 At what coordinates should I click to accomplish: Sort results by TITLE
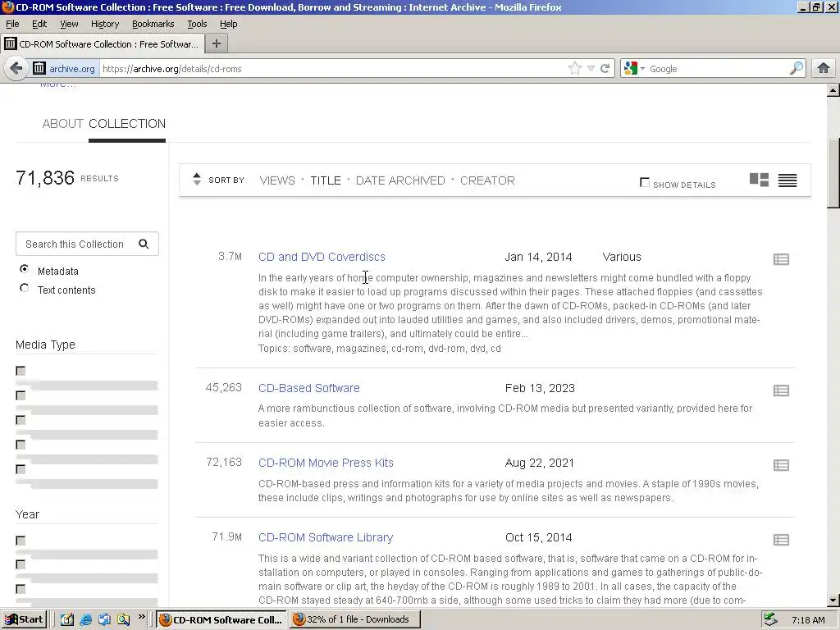(326, 180)
